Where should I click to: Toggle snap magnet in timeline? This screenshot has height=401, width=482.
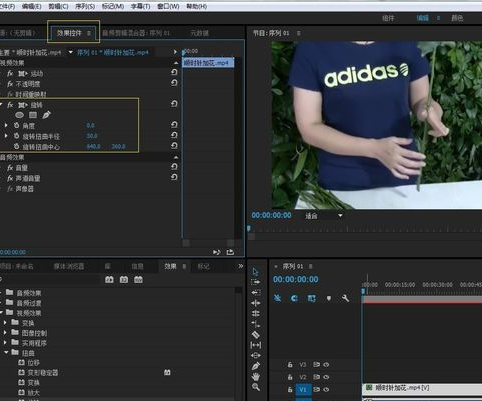pyautogui.click(x=294, y=298)
